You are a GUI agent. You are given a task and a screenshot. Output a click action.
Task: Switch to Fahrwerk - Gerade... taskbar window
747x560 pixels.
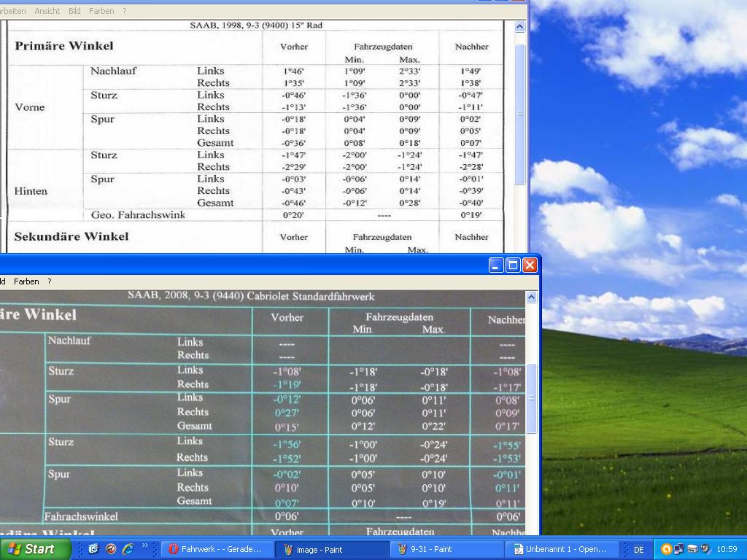[x=217, y=549]
